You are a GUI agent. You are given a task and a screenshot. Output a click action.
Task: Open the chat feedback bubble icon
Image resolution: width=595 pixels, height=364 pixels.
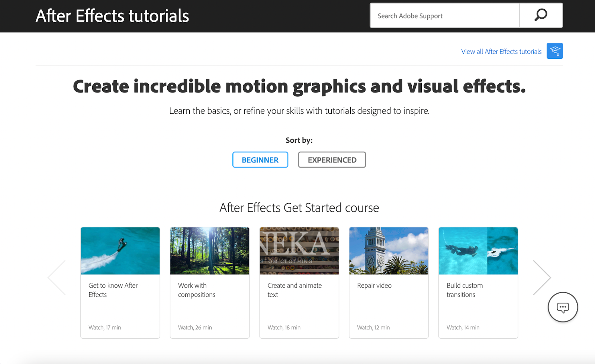coord(562,307)
